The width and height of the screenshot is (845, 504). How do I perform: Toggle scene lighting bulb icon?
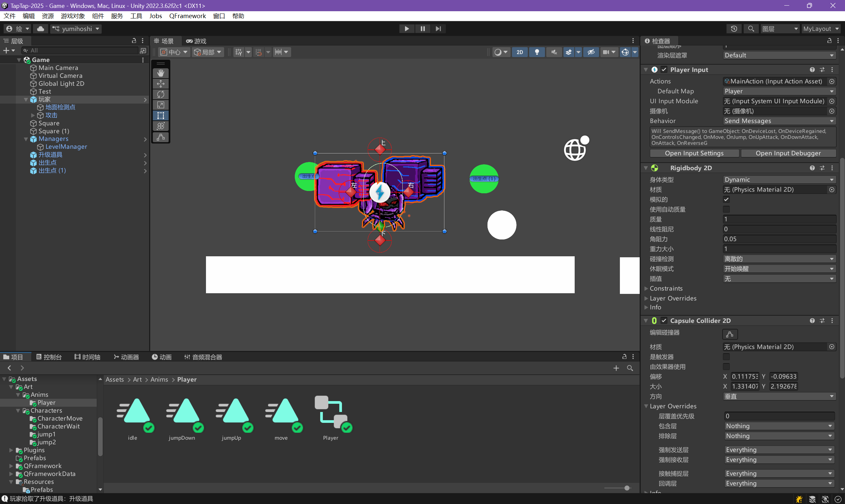point(537,52)
